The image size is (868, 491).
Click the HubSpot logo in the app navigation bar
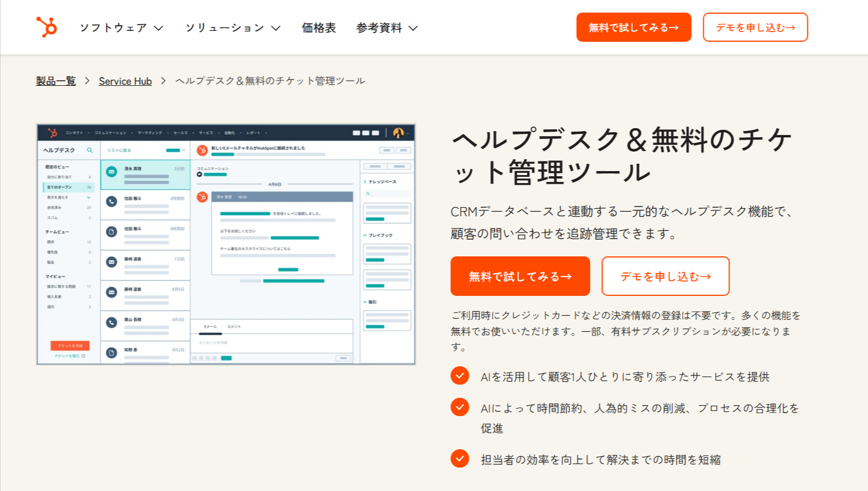click(53, 133)
